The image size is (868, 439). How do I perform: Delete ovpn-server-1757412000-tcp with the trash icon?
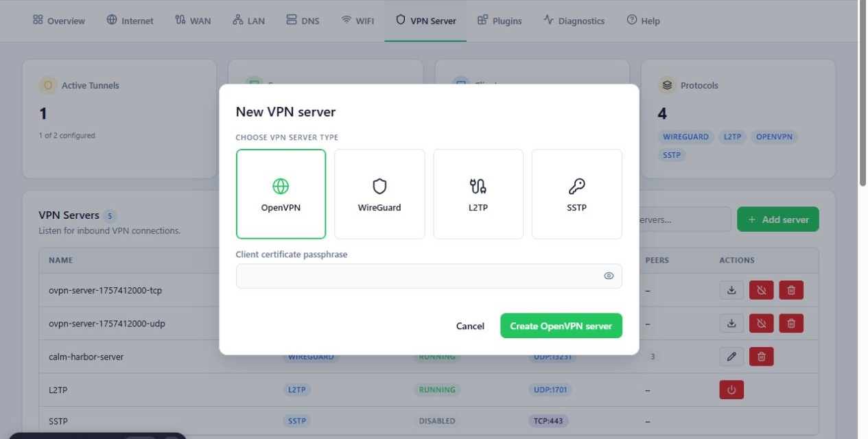791,290
